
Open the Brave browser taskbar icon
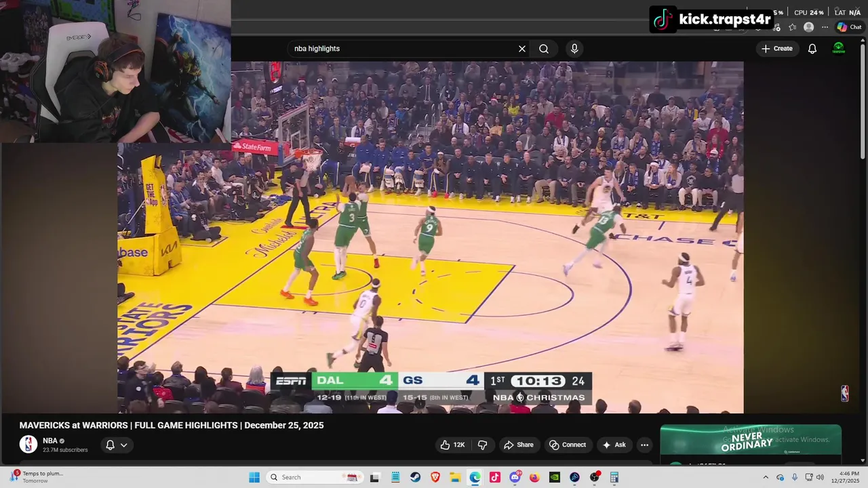tap(435, 477)
